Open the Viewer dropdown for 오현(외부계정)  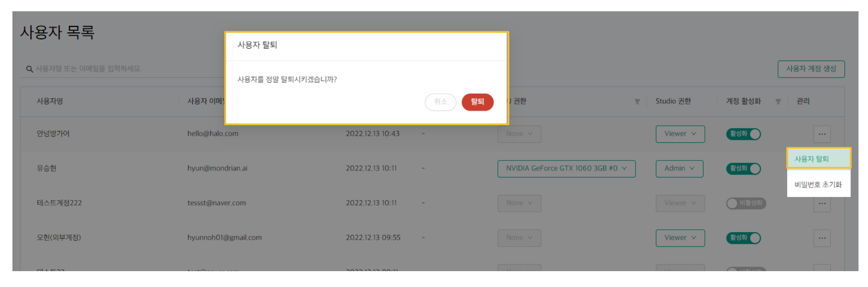[x=680, y=238]
